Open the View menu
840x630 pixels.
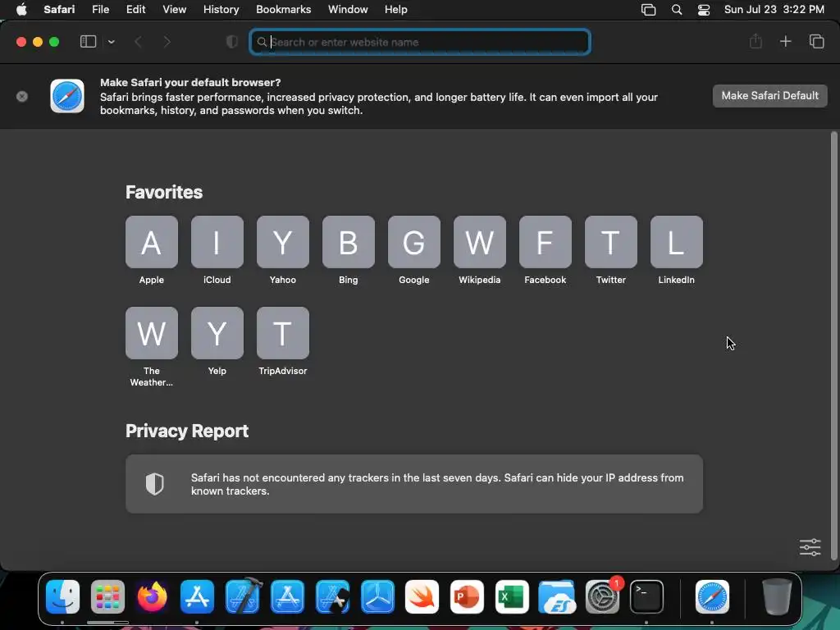174,10
